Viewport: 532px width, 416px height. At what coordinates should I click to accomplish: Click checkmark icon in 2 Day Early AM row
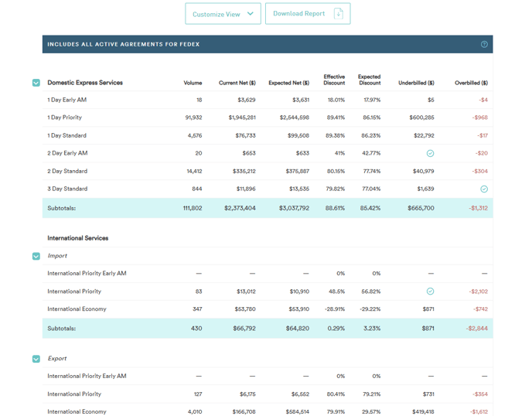point(431,153)
